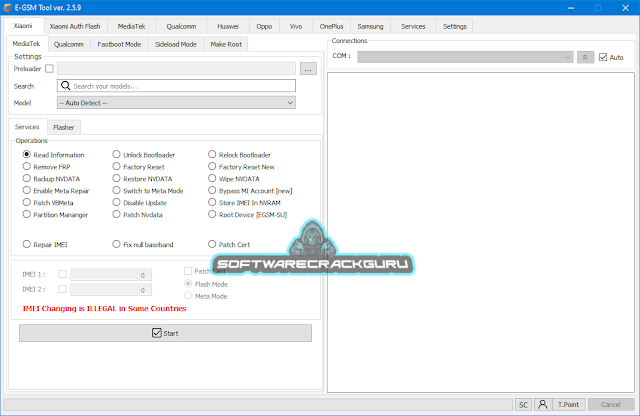Select Wipe NVDATA option

click(234, 178)
